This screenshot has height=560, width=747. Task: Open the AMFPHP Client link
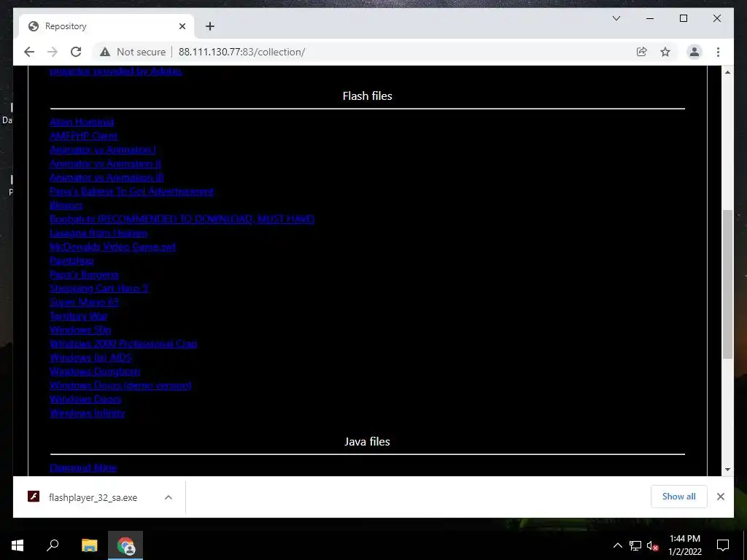click(x=83, y=136)
